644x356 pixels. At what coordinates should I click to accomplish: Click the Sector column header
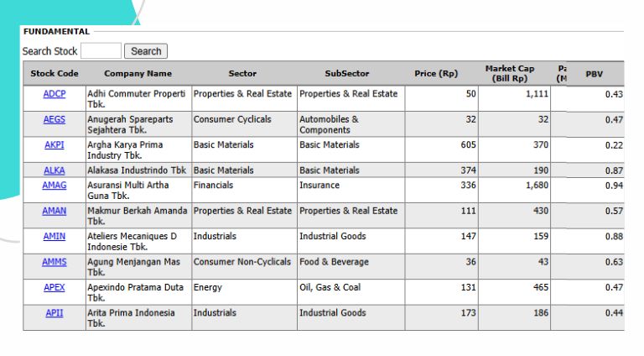click(x=242, y=73)
